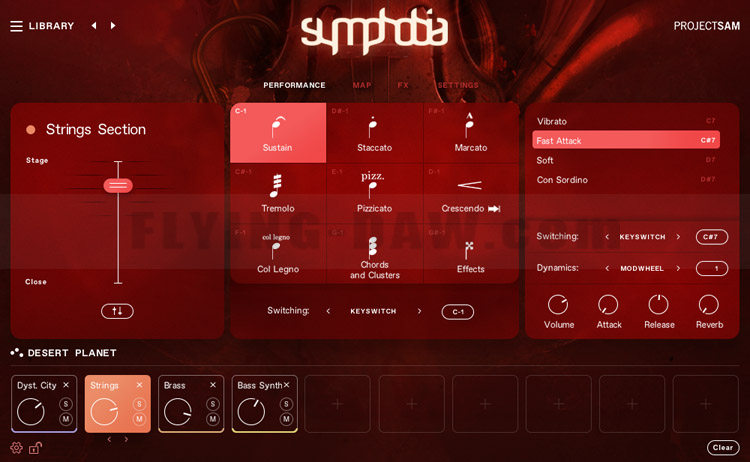Mute the Bass Synth layer
750x462 pixels.
pos(286,419)
